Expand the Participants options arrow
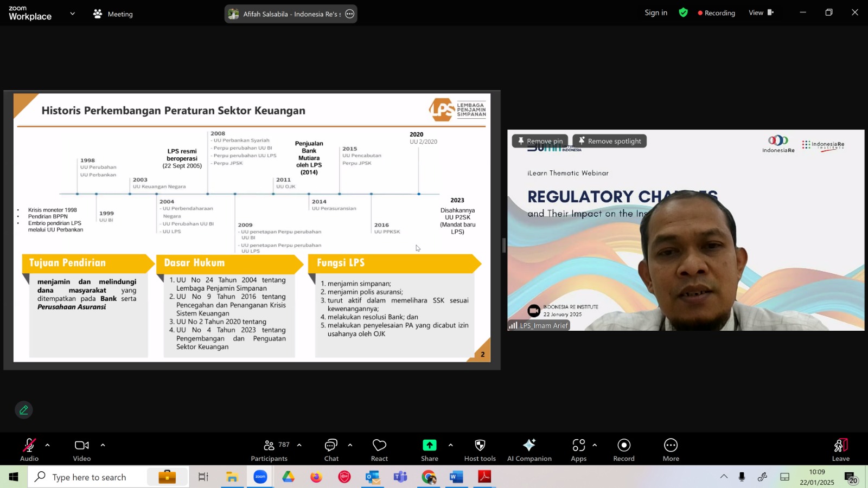Screen dimensions: 868x488 299,445
